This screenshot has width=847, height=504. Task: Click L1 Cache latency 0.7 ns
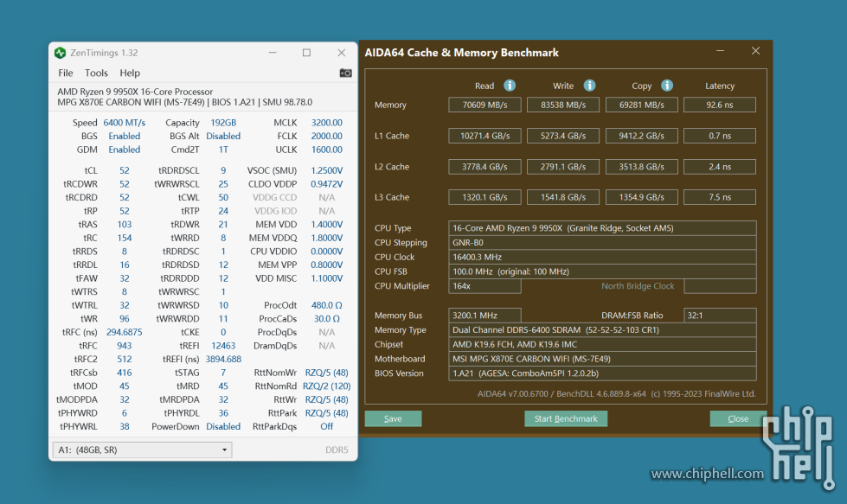pyautogui.click(x=720, y=136)
